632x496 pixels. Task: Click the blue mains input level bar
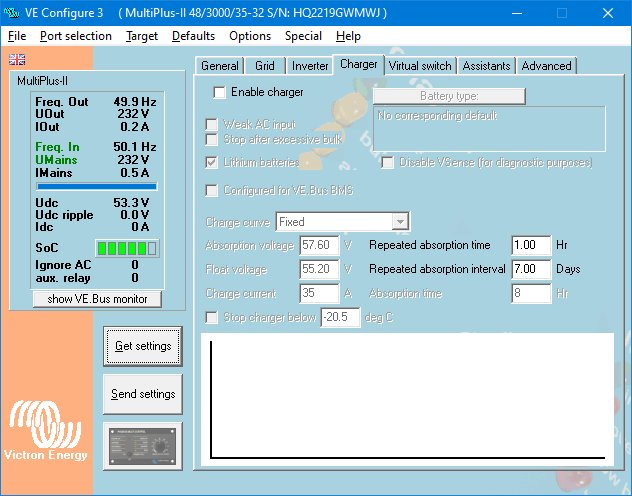click(97, 187)
